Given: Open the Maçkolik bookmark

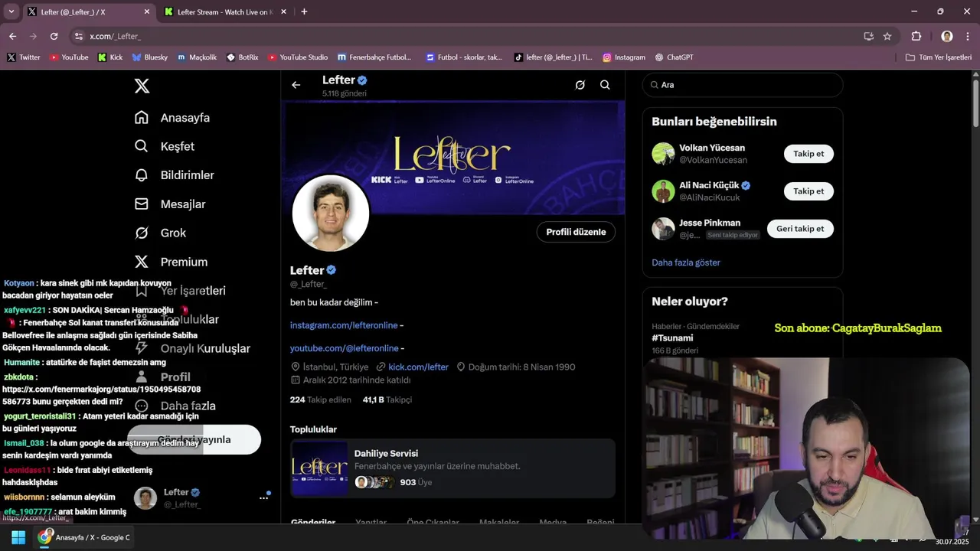Looking at the screenshot, I should click(x=197, y=57).
